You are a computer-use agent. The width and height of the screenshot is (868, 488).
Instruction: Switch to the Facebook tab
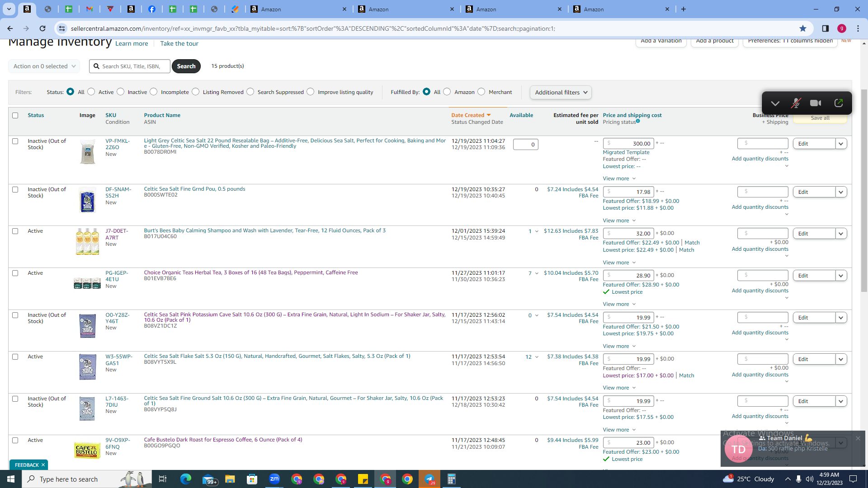click(x=152, y=9)
